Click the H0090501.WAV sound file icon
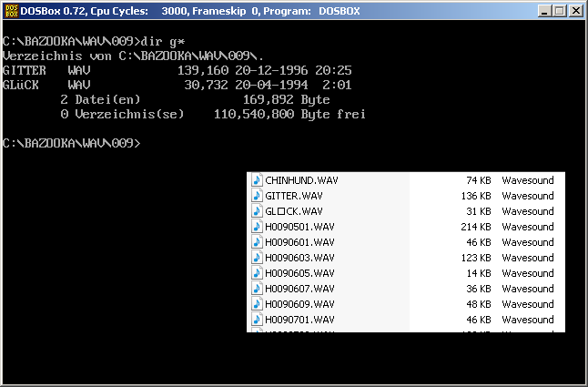Image resolution: width=588 pixels, height=387 pixels. click(x=257, y=227)
